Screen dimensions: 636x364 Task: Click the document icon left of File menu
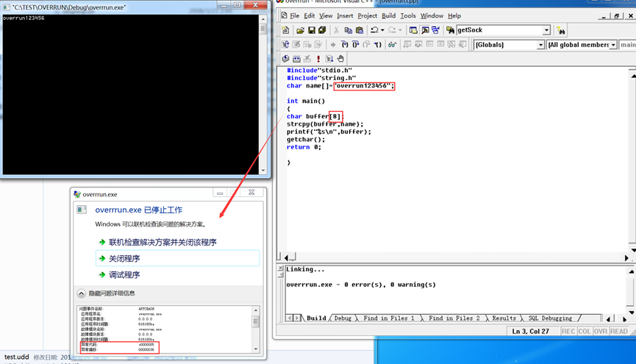(x=284, y=15)
